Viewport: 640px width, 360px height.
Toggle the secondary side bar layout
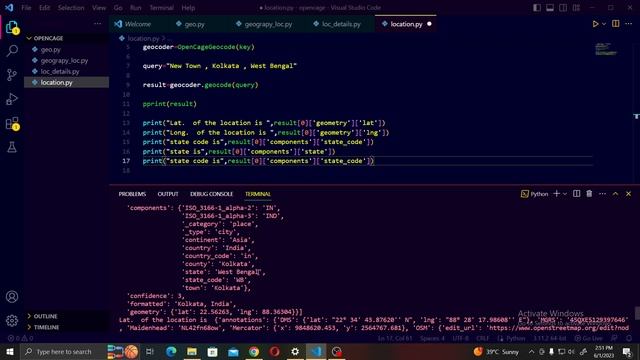point(563,8)
